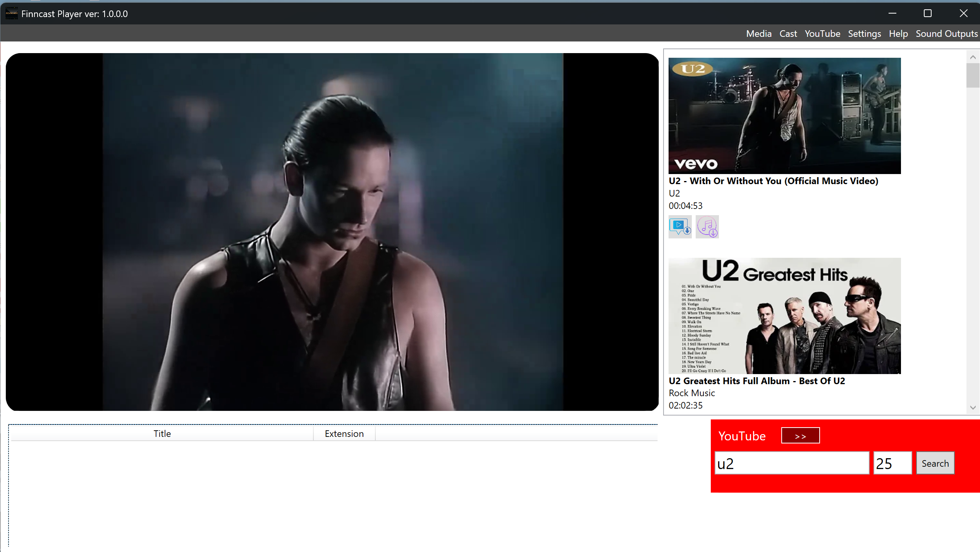Image resolution: width=980 pixels, height=552 pixels.
Task: Open the Media menu
Action: (758, 34)
